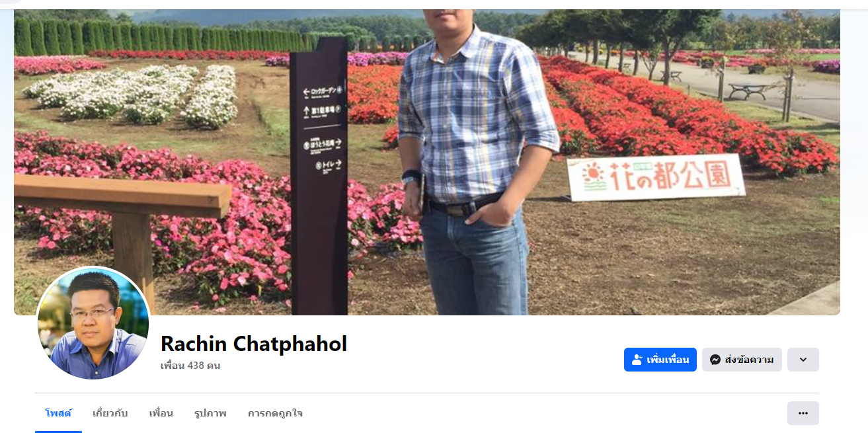Screen dimensions: 868x433
Task: Select the โพสต์ tab
Action: point(58,413)
